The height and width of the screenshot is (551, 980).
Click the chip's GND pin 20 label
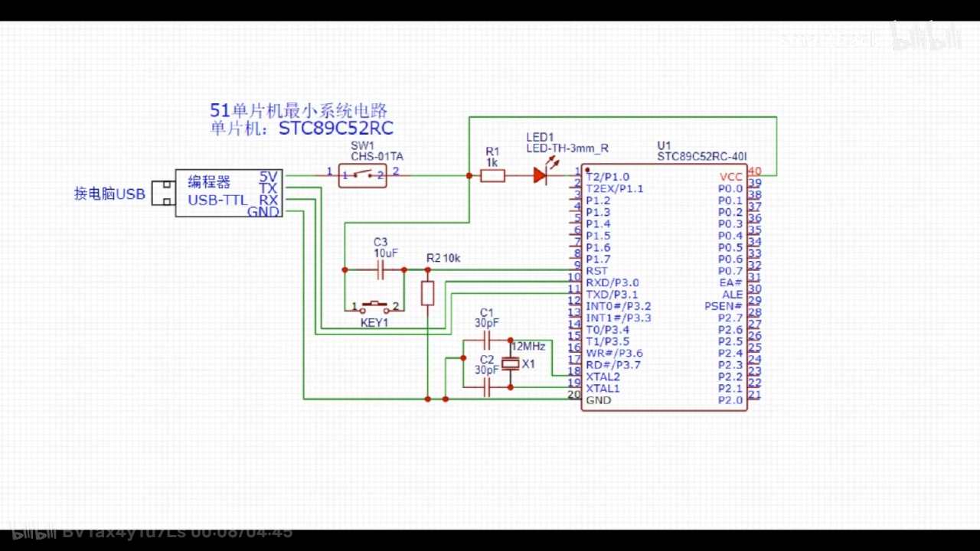(599, 400)
